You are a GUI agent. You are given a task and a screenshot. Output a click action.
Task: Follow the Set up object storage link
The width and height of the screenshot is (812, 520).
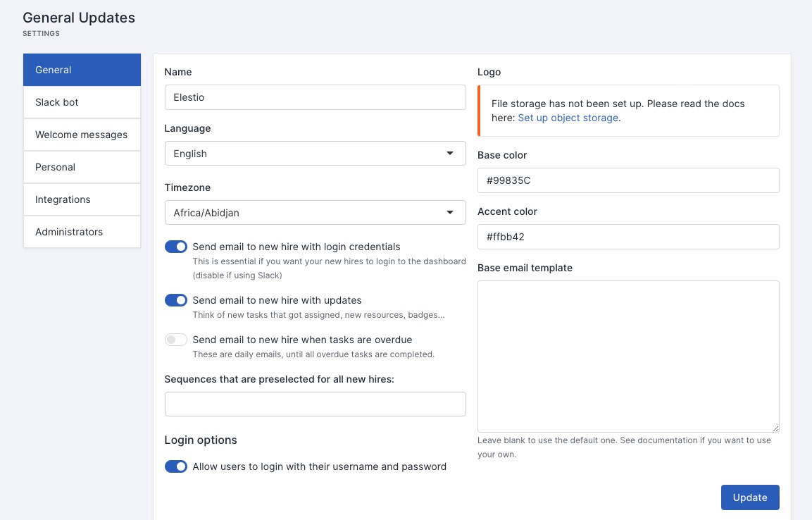click(x=568, y=118)
